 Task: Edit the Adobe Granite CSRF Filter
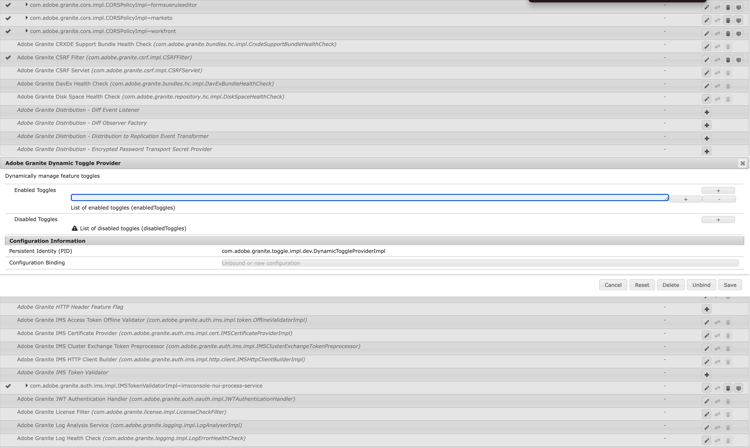[x=706, y=60]
